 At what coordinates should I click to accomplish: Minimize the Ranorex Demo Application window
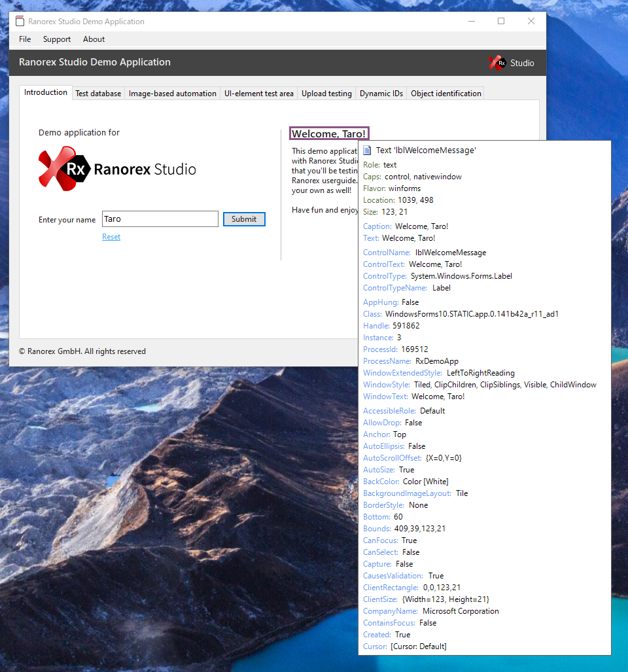click(x=472, y=21)
